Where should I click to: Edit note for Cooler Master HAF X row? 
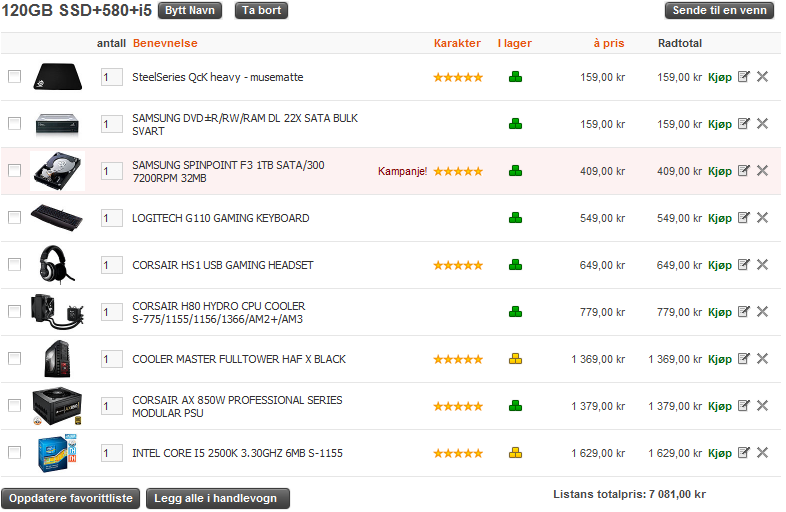pyautogui.click(x=743, y=359)
